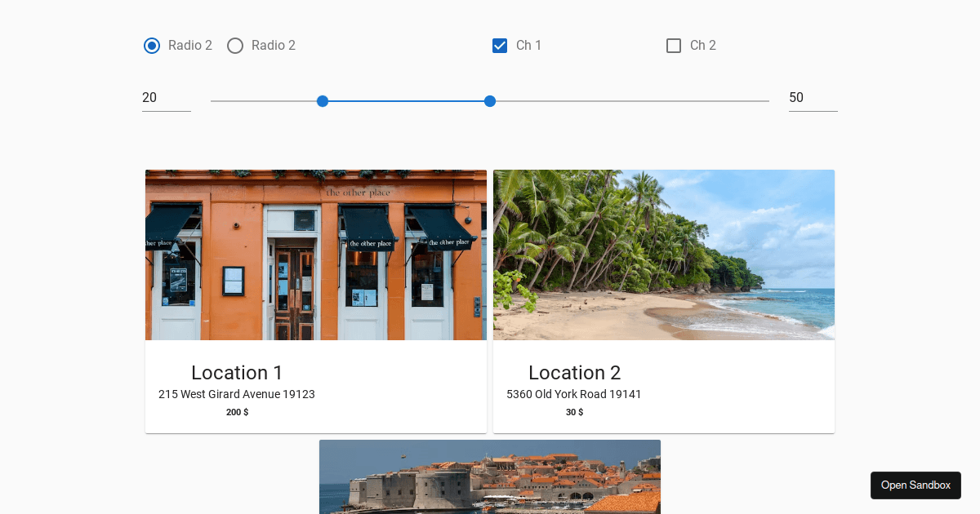Viewport: 980px width, 514px height.
Task: Click the 200 $ price label
Action: 237,412
